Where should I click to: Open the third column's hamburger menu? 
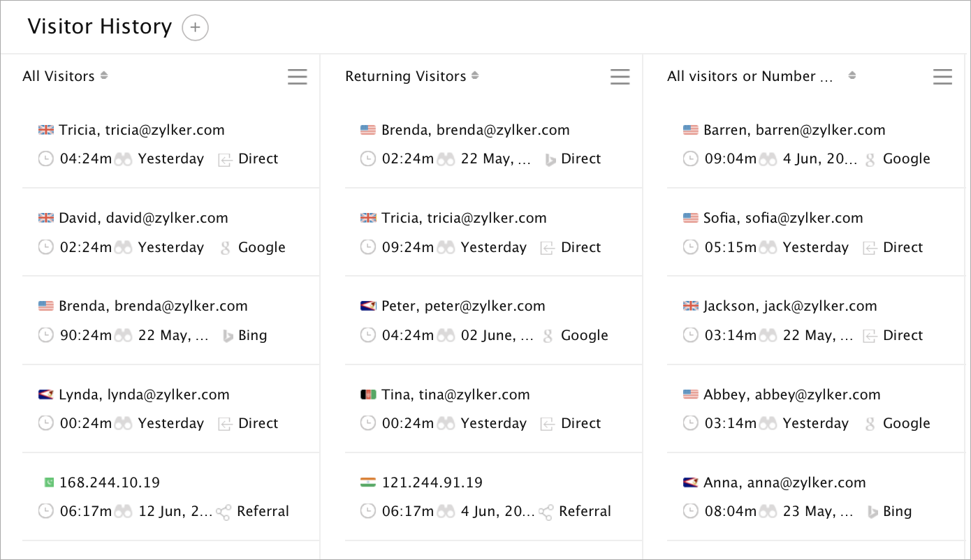(942, 77)
